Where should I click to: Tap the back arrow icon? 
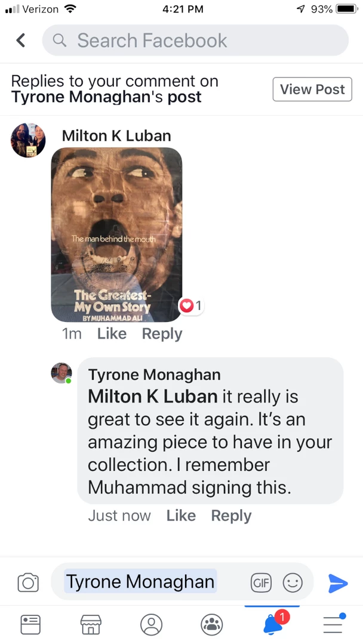(21, 41)
